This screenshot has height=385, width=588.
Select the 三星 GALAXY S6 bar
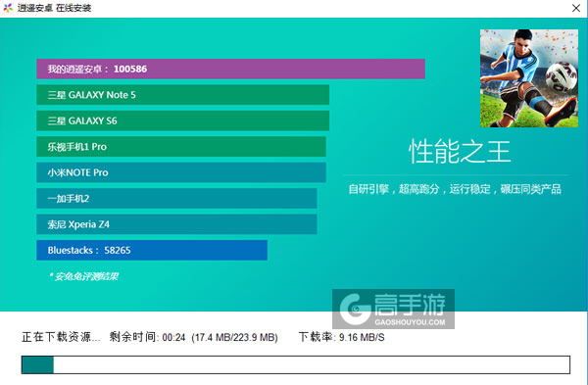(182, 120)
